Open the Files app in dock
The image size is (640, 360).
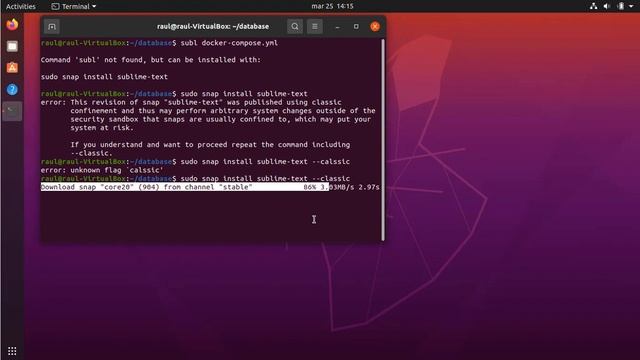click(x=12, y=46)
